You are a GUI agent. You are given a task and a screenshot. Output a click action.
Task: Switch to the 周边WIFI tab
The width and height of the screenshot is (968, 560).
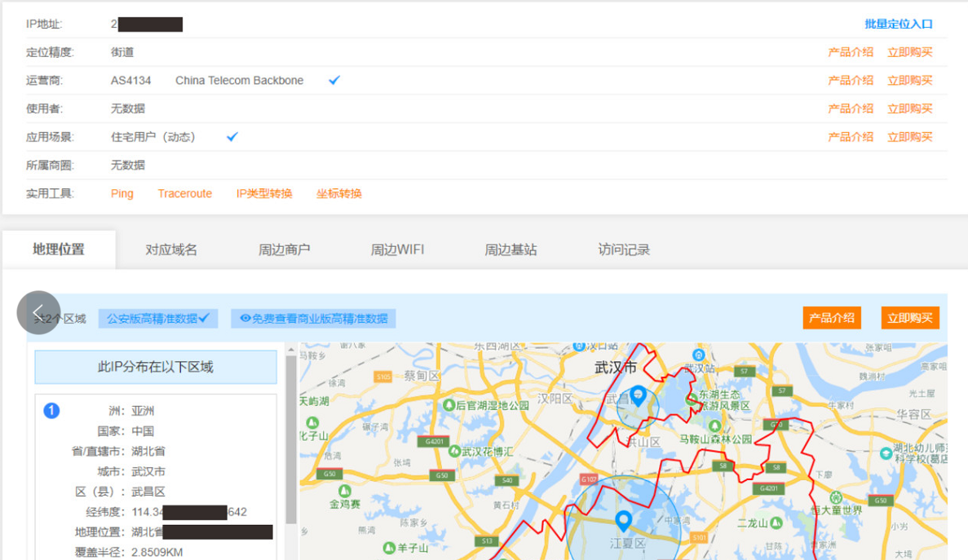point(397,250)
